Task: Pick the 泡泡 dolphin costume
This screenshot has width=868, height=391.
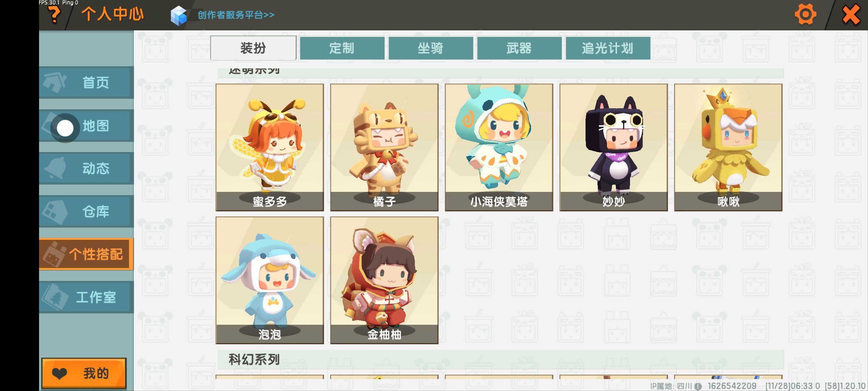Action: coord(270,280)
